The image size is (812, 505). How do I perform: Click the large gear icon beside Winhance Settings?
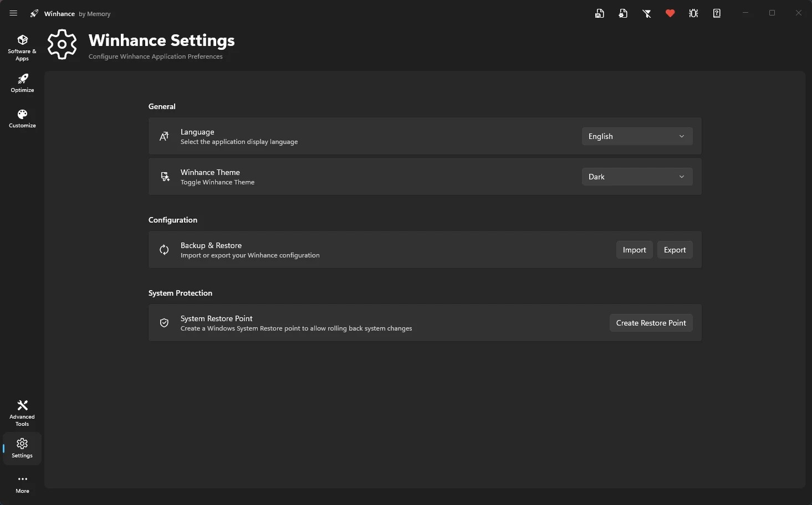[x=62, y=44]
